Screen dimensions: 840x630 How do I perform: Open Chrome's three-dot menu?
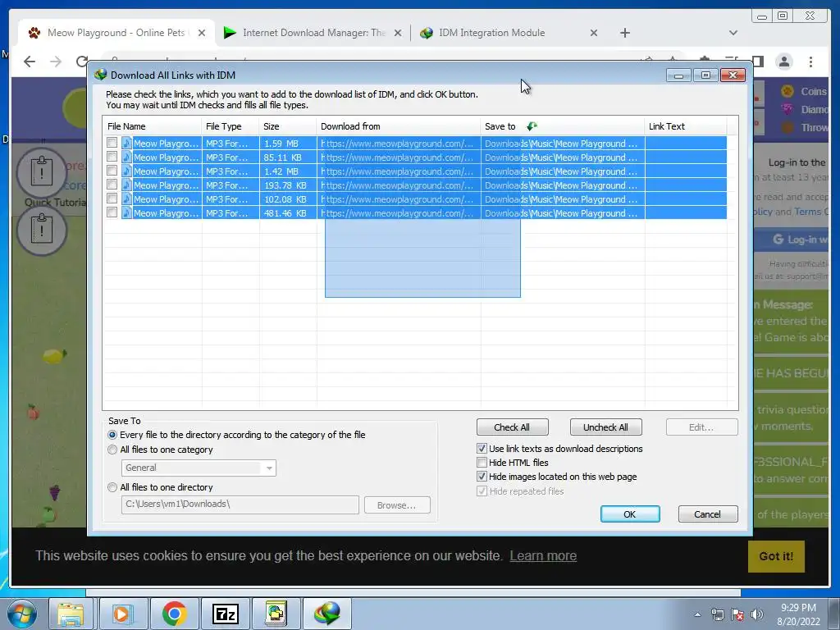point(810,62)
